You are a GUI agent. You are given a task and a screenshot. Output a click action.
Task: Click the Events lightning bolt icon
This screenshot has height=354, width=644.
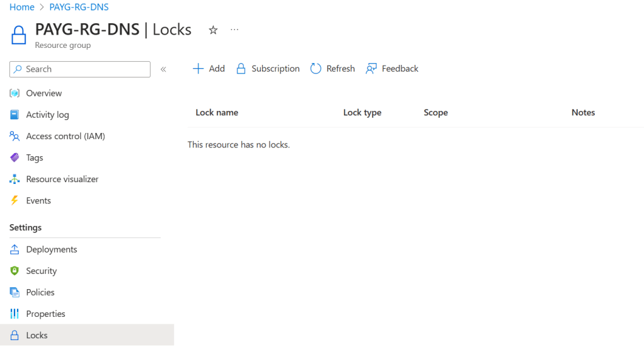[x=14, y=200]
